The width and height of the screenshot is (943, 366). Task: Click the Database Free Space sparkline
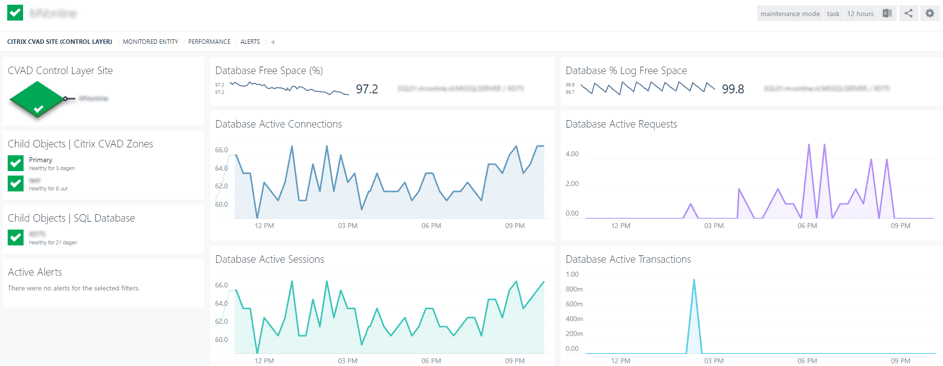[x=289, y=88]
